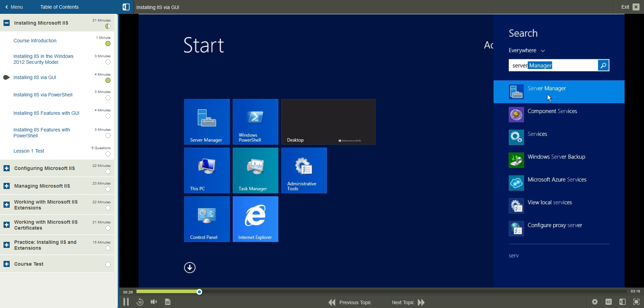Open player settings gear icon
Image resolution: width=644 pixels, height=308 pixels.
click(x=595, y=302)
